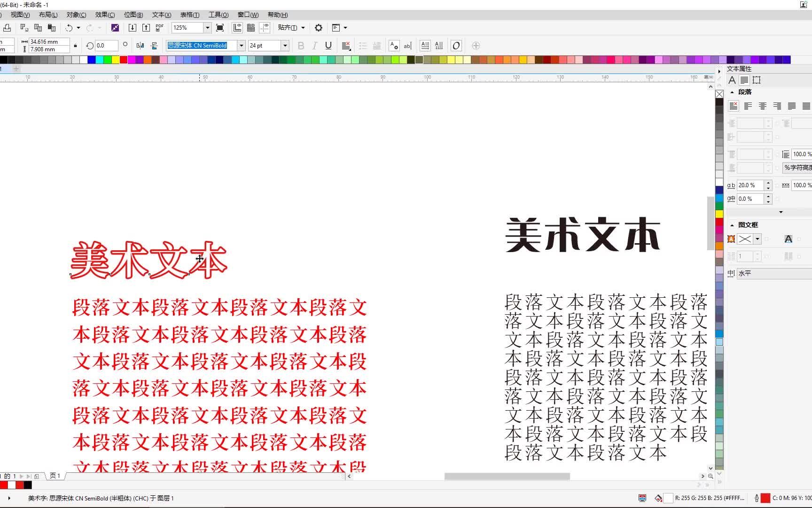Click the Paste icon in toolbar
Screen dimensions: 812x508
pyautogui.click(x=52, y=28)
